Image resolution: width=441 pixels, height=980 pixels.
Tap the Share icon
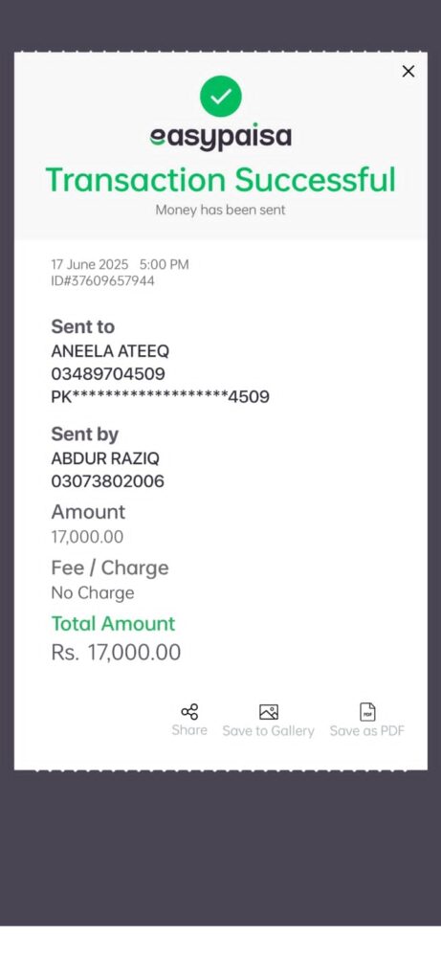pos(189,711)
